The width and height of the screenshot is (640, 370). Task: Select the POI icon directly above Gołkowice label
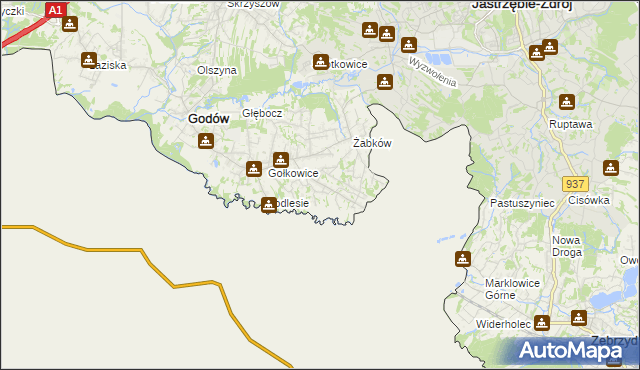point(281,160)
